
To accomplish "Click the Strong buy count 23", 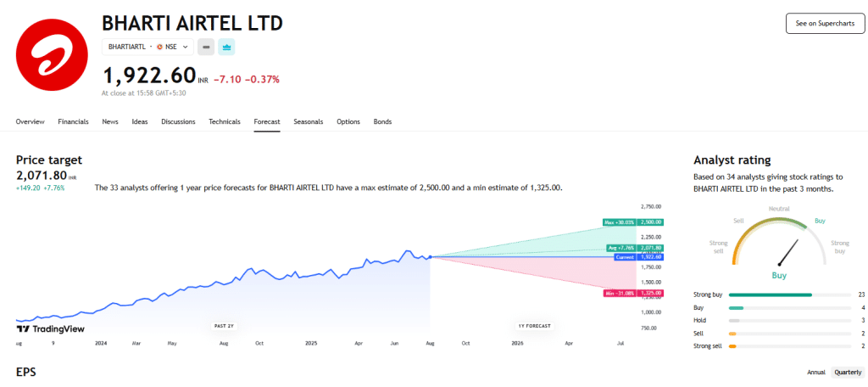I will [x=861, y=295].
